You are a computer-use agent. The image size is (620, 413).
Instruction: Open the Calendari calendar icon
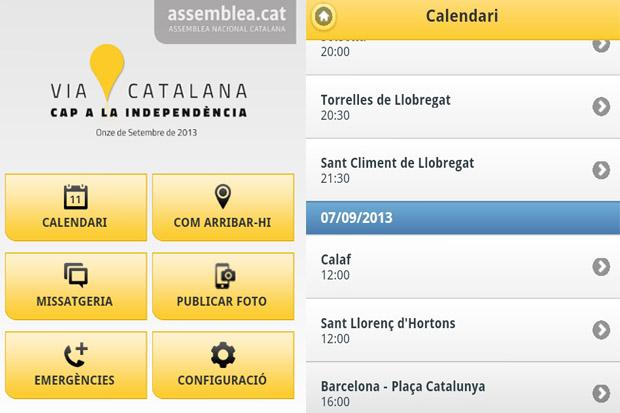point(76,197)
